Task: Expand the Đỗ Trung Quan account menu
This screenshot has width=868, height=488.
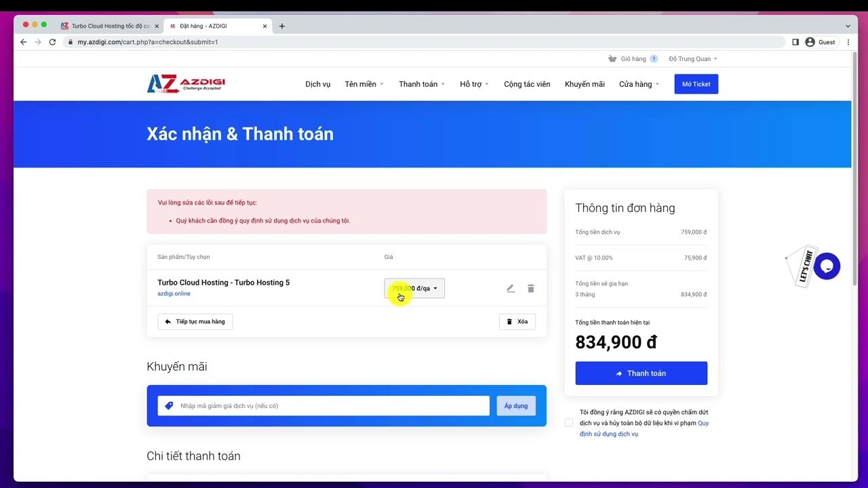Action: 693,59
